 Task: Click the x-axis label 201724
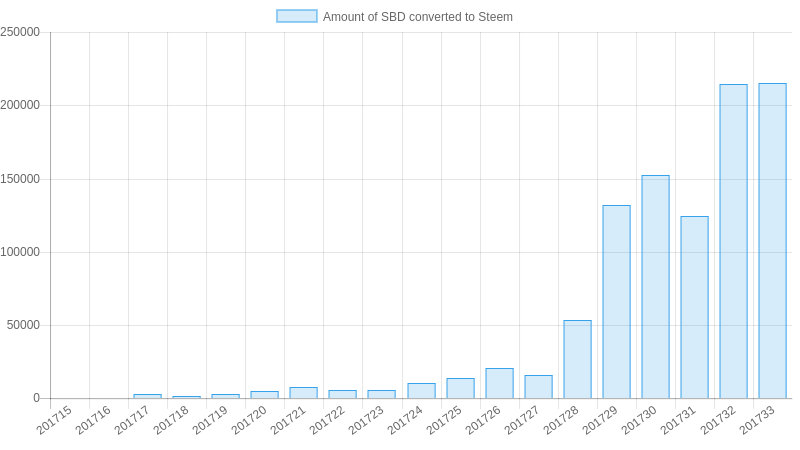pos(406,420)
